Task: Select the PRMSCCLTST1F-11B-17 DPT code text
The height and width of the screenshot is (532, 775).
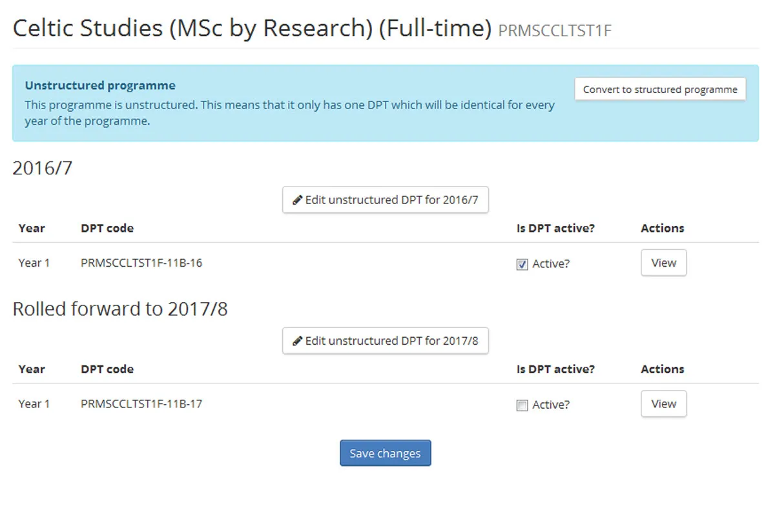Action: (x=141, y=404)
